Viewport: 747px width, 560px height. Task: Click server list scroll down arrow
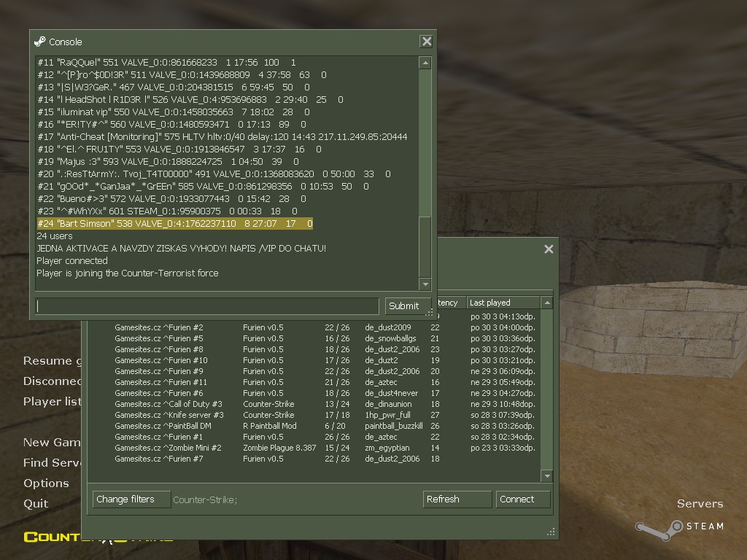pos(547,475)
